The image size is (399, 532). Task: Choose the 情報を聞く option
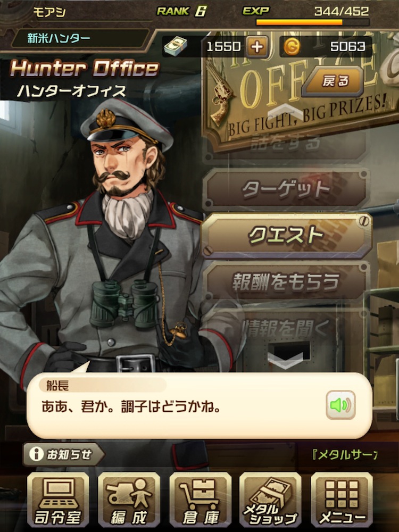tap(286, 327)
